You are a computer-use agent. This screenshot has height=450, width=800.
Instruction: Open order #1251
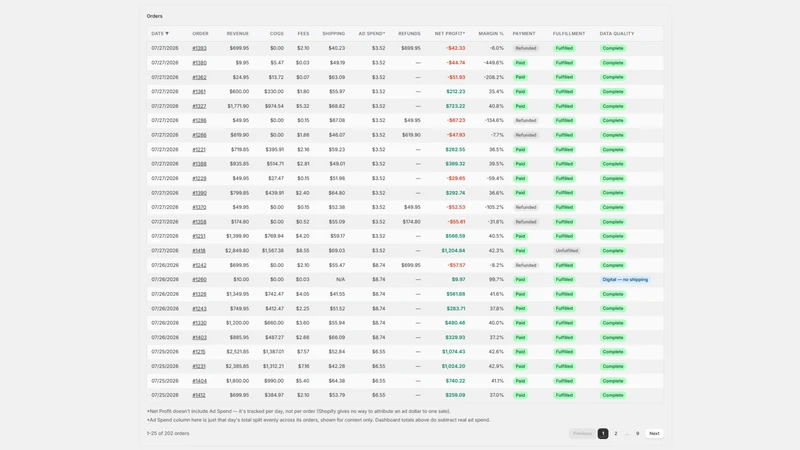click(199, 236)
